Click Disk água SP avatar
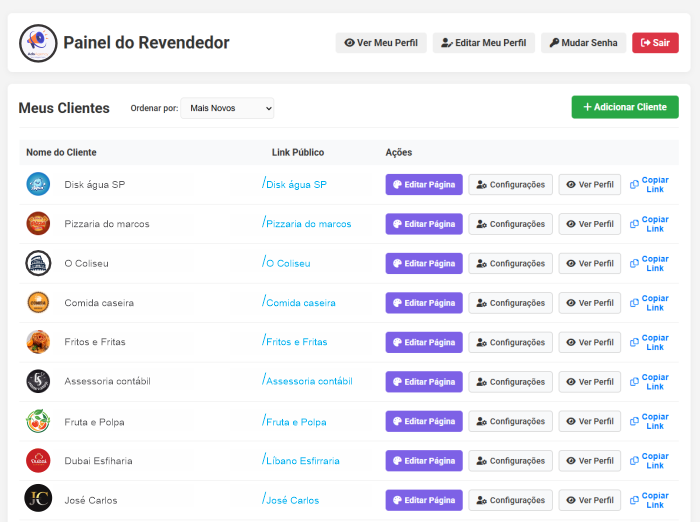The height and width of the screenshot is (522, 700). [x=38, y=184]
